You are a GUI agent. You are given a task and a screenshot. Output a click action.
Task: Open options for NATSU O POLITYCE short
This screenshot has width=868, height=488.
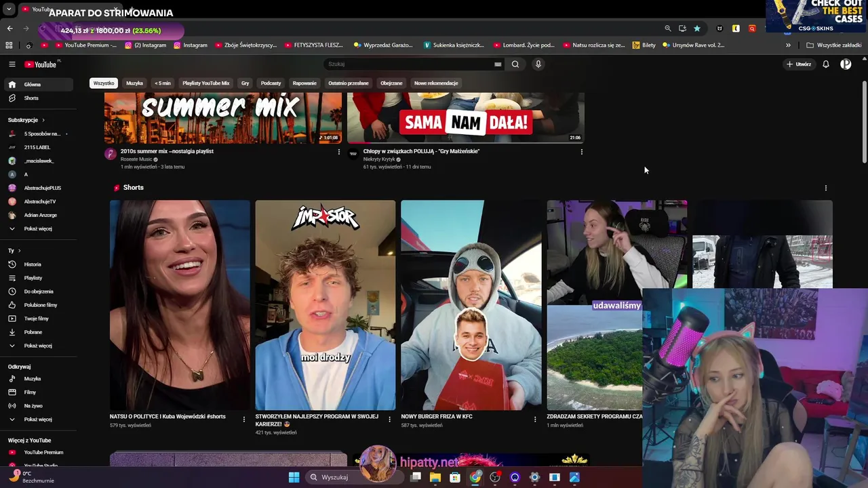tap(244, 420)
